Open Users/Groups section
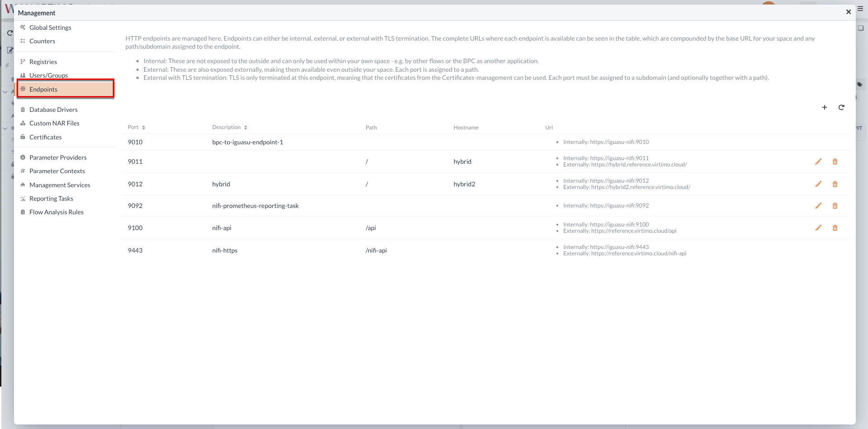Viewport: 868px width, 429px height. (x=48, y=75)
